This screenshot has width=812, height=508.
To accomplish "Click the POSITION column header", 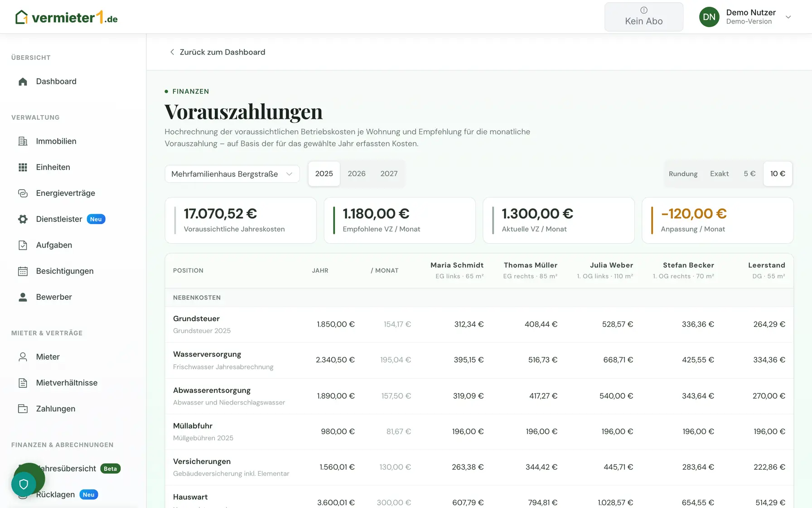I will click(x=188, y=271).
